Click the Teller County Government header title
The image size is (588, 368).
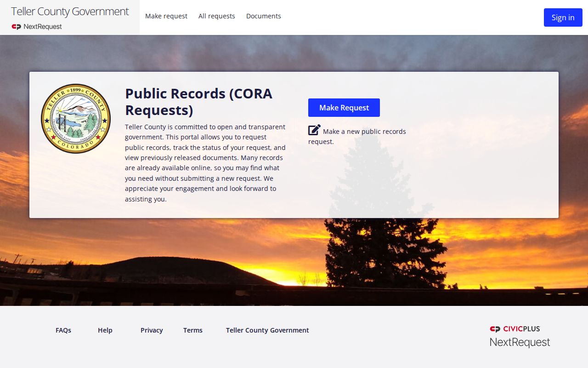coord(70,11)
